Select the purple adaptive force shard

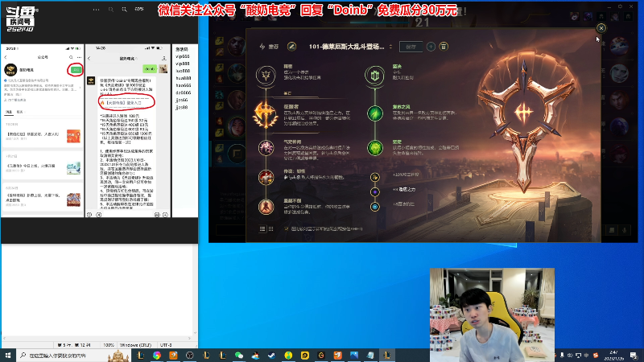click(x=374, y=191)
